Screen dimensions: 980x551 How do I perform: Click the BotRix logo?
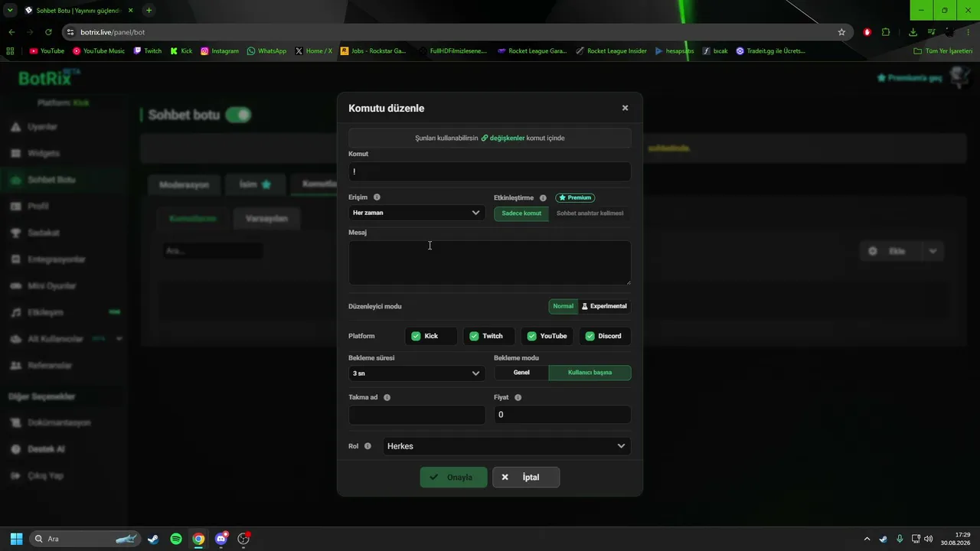[x=49, y=77]
